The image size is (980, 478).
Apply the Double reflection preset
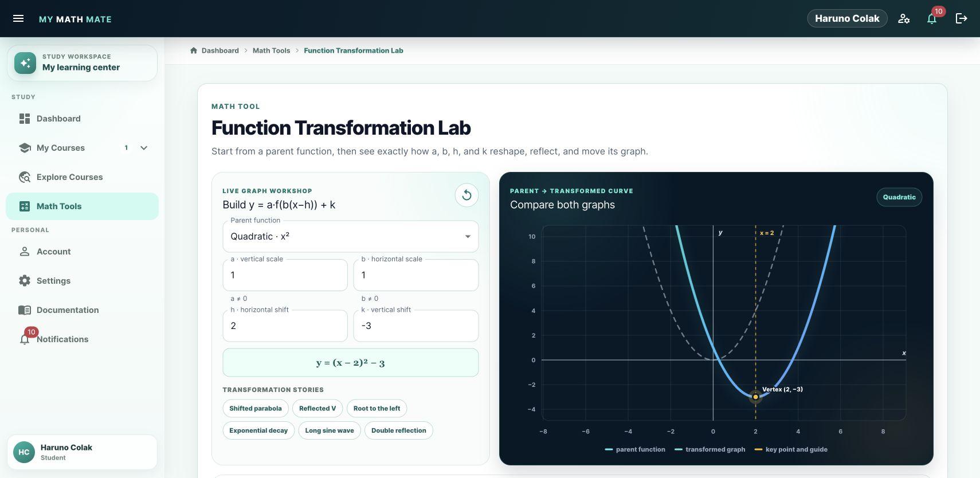399,430
